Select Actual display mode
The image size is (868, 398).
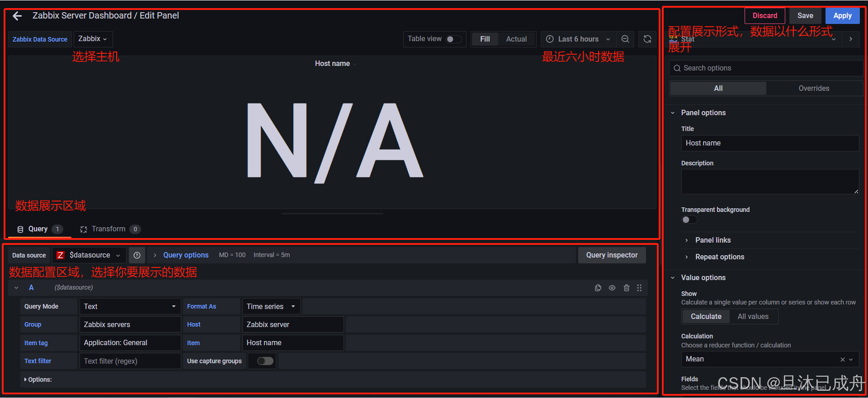pos(516,39)
